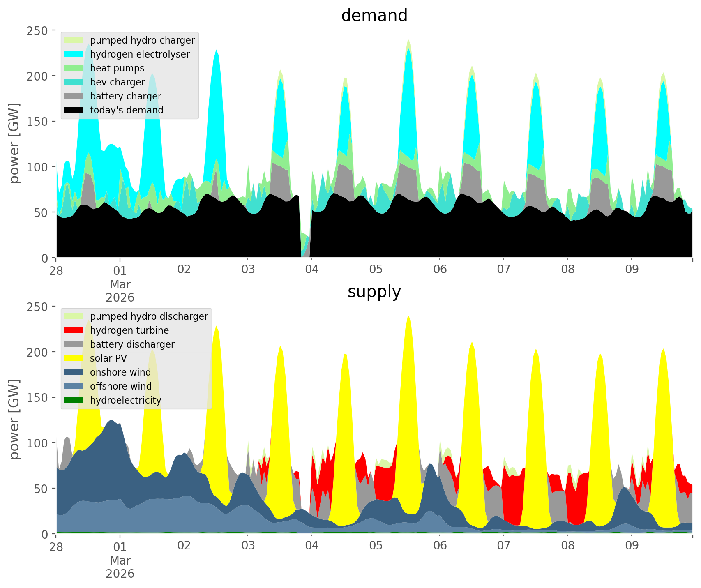This screenshot has width=701, height=588.
Task: Select the black today's demand legend swatch
Action: click(74, 110)
